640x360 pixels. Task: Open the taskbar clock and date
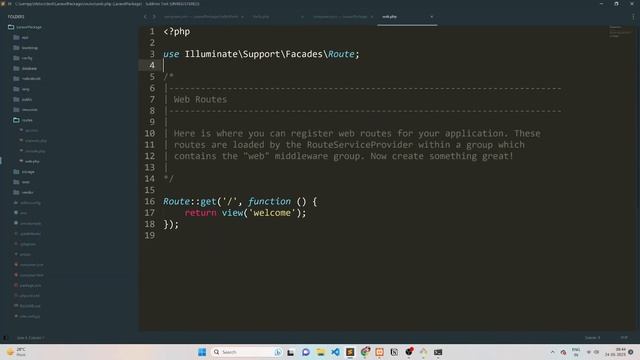click(616, 352)
